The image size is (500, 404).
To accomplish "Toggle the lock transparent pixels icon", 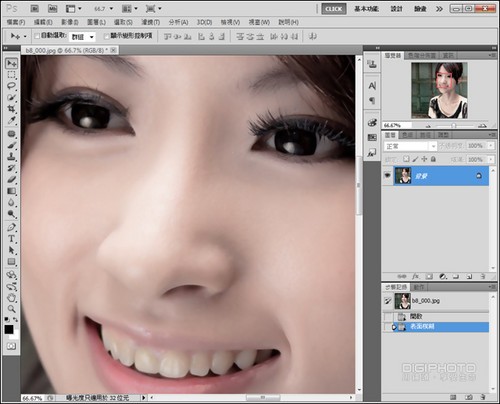I will (406, 159).
